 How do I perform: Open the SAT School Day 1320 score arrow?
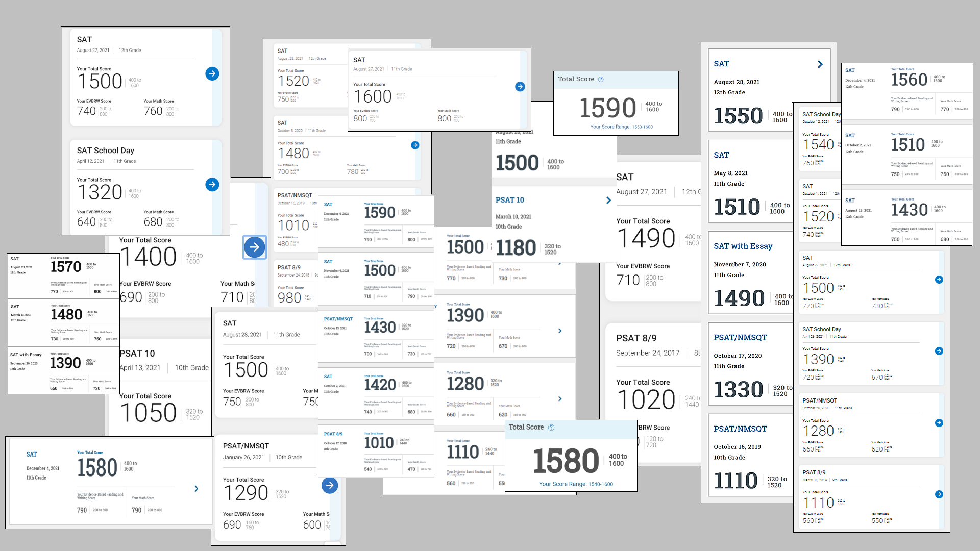(212, 184)
